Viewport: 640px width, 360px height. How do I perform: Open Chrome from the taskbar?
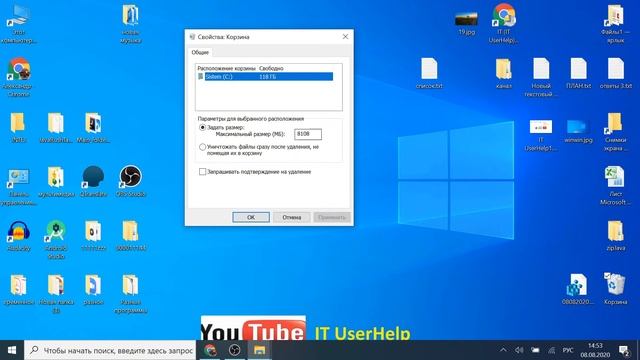[210, 350]
